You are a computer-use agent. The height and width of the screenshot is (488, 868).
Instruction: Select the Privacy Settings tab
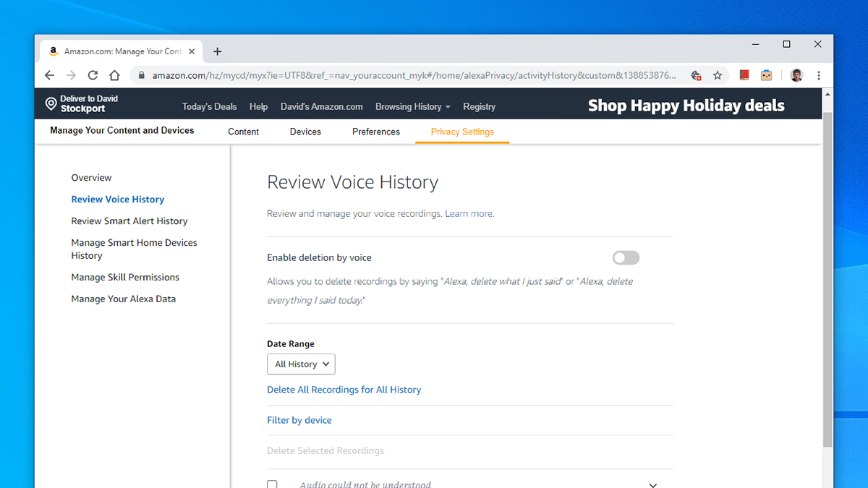click(462, 132)
